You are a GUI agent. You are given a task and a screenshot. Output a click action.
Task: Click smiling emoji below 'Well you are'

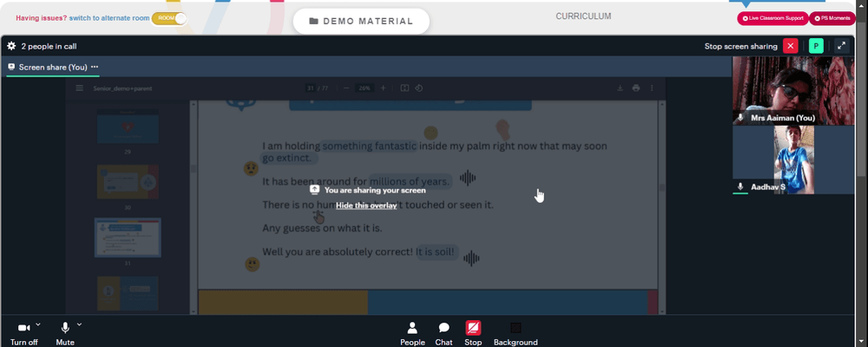pyautogui.click(x=253, y=265)
